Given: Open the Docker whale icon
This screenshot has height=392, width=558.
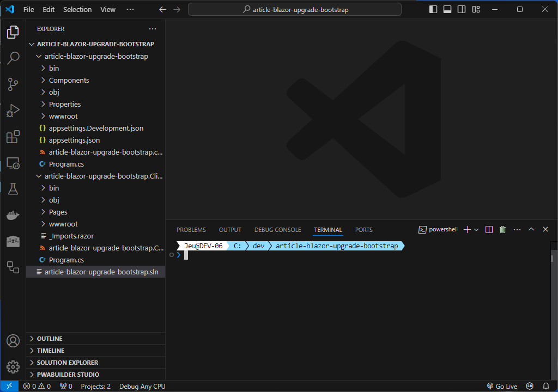Looking at the screenshot, I should (13, 215).
